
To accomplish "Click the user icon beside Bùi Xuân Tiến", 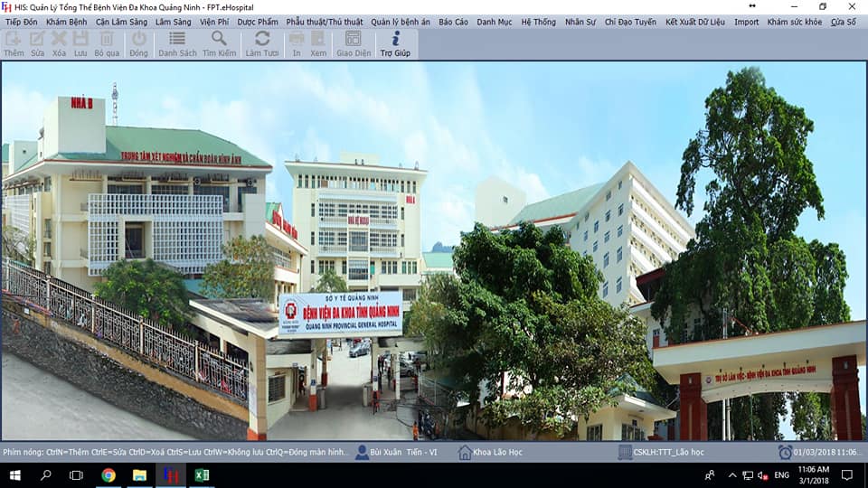I will click(362, 452).
